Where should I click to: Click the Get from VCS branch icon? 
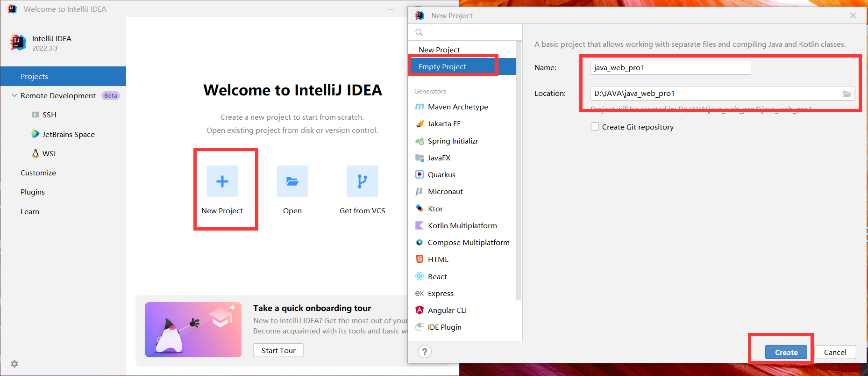tap(363, 181)
